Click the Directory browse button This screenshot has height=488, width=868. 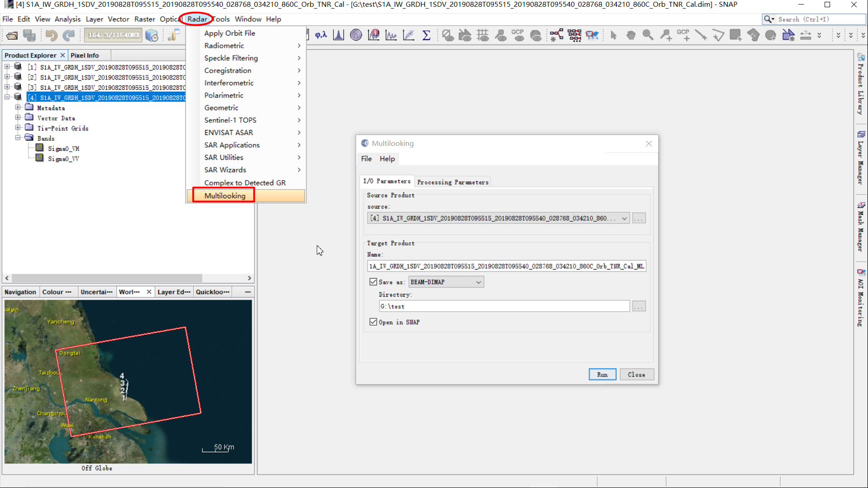[638, 306]
